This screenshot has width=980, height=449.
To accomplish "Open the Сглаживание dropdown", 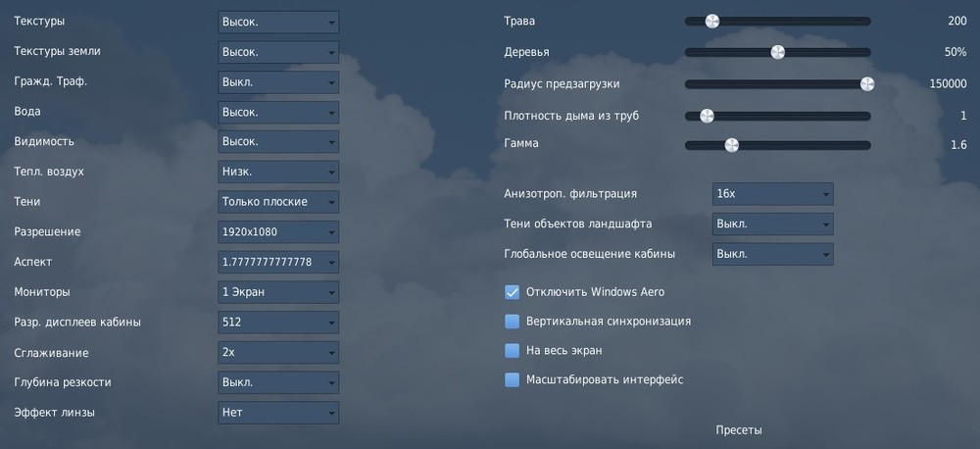I will [x=278, y=352].
